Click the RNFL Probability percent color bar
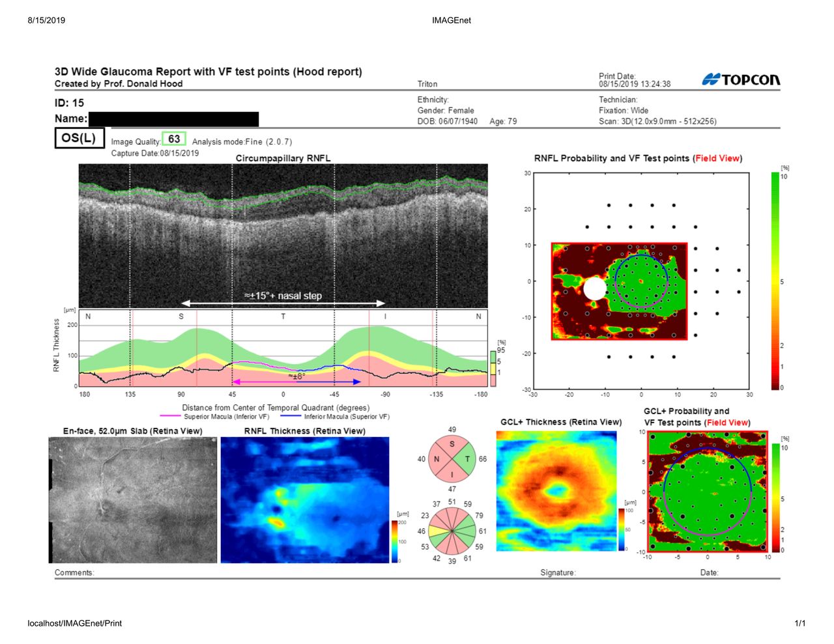 pyautogui.click(x=775, y=281)
